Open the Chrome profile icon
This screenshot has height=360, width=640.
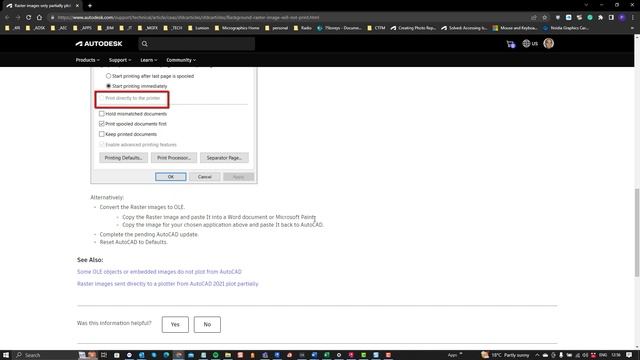[x=622, y=18]
